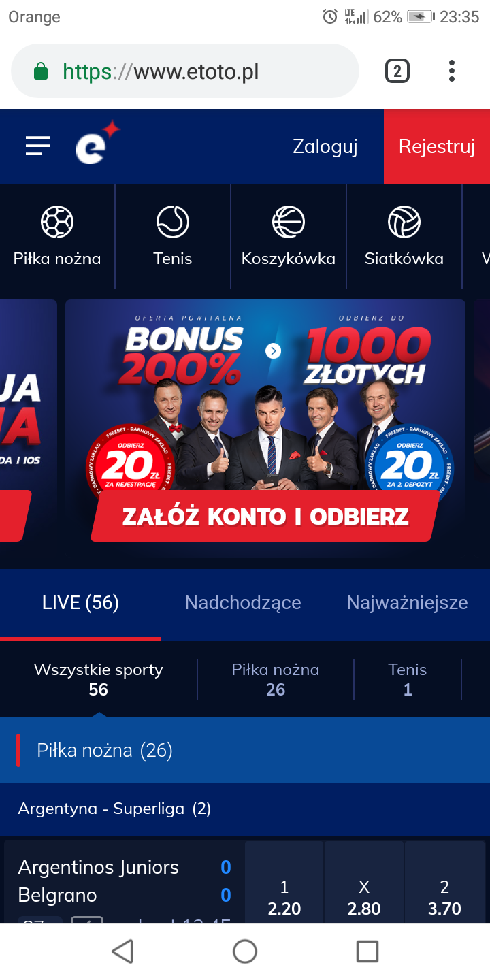Click the Rejestruj button
The image size is (490, 980).
[437, 146]
